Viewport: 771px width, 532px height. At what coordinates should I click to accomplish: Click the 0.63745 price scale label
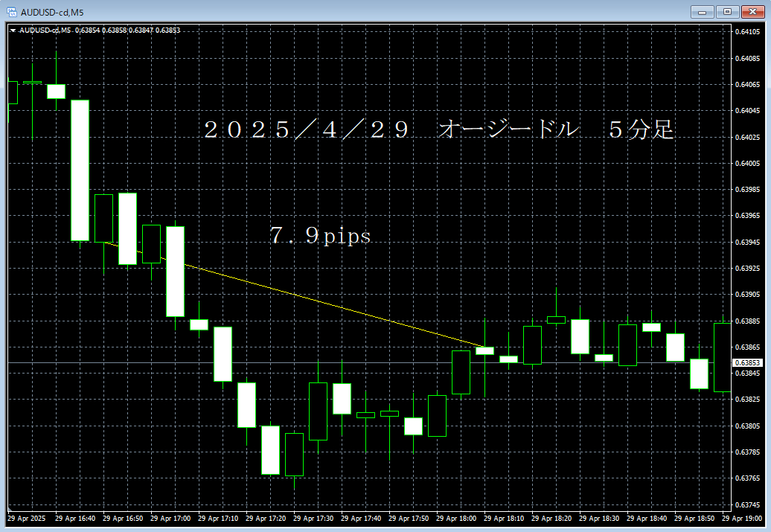(x=747, y=505)
